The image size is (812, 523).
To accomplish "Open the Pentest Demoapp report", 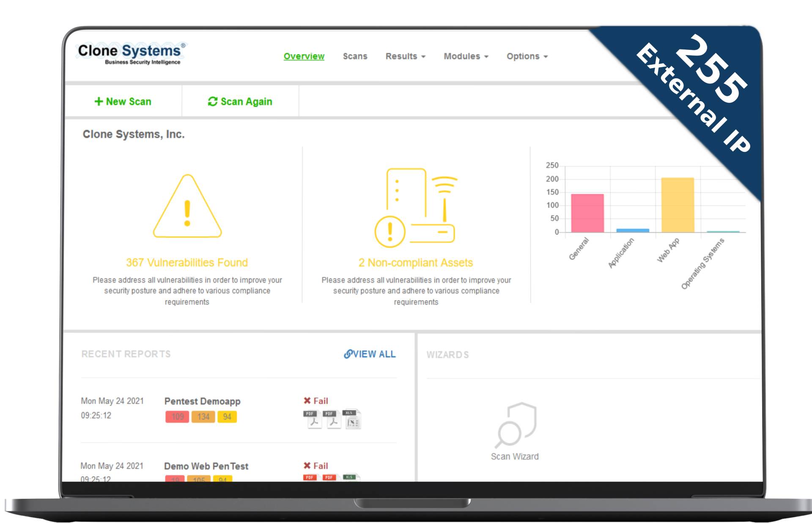I will point(202,401).
